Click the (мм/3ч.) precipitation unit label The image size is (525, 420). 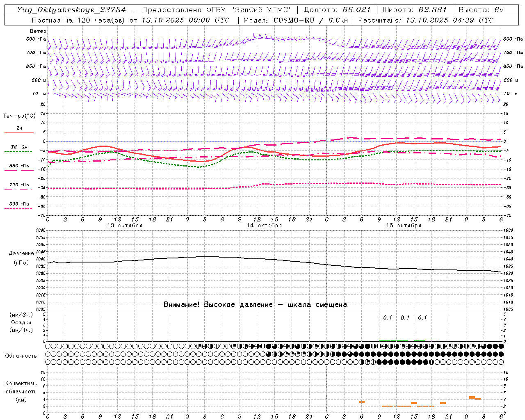(21, 315)
